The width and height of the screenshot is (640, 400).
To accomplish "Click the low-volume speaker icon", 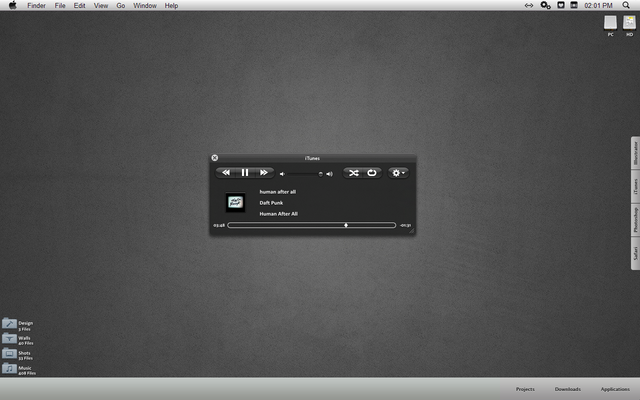I will point(282,174).
